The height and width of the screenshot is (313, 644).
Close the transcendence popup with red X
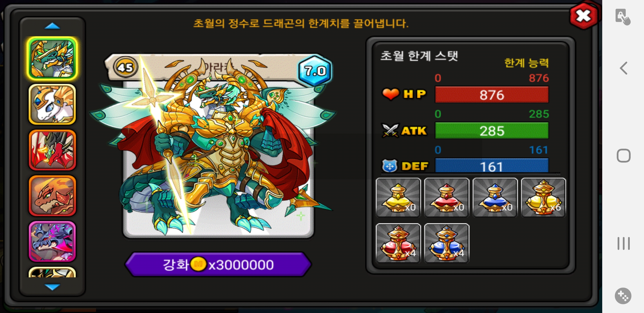click(584, 16)
